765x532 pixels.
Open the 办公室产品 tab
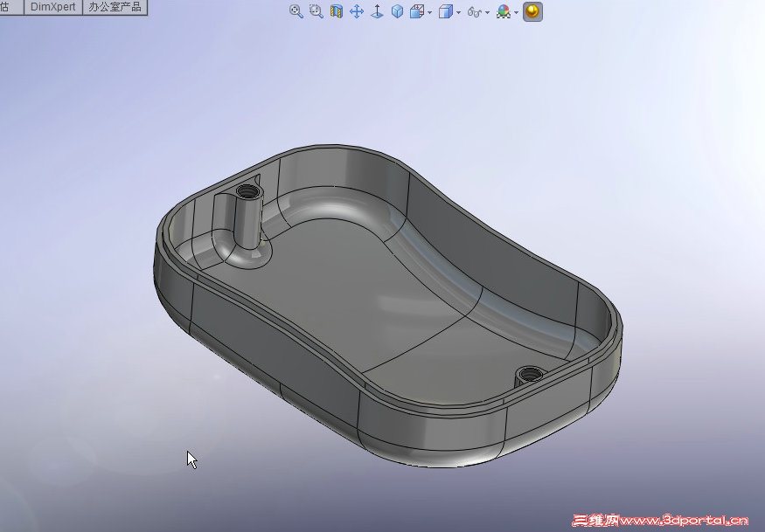[115, 7]
